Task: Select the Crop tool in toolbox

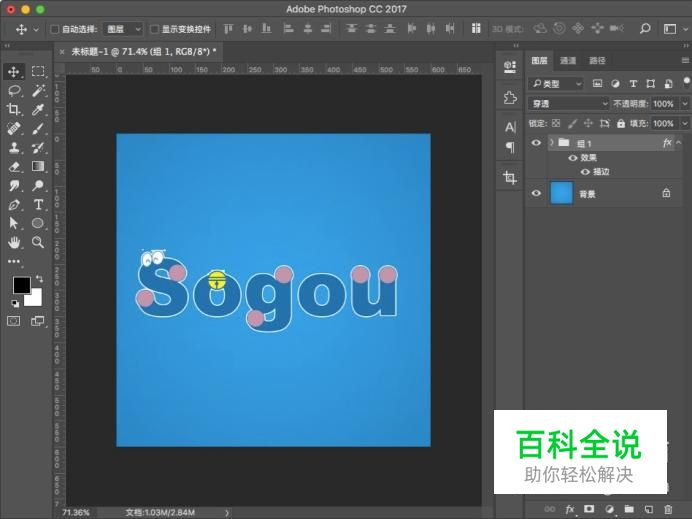Action: click(x=14, y=109)
